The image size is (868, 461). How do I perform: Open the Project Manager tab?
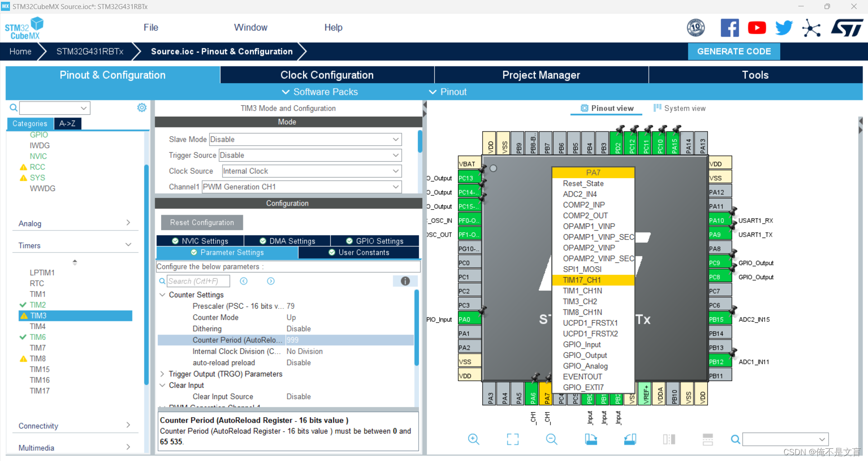[541, 75]
